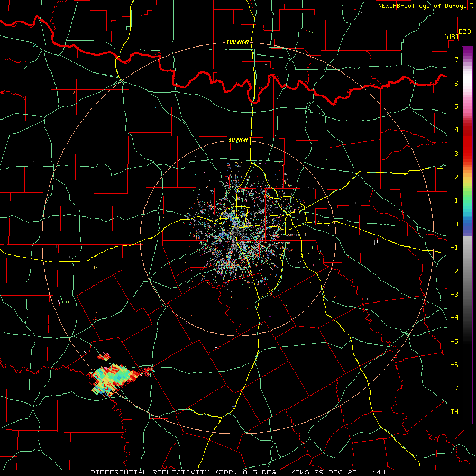The image size is (476, 476).
Task: Click the Differential Reflectivity caption at bottom
Action: 238,472
